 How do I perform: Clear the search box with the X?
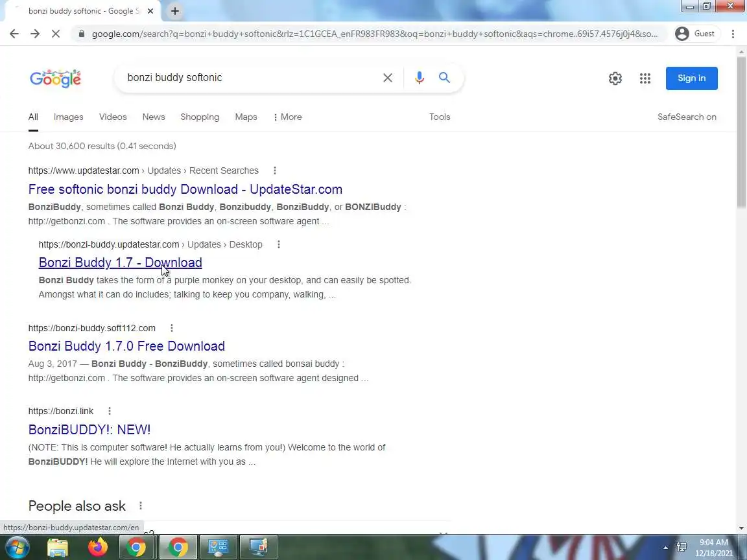[388, 78]
